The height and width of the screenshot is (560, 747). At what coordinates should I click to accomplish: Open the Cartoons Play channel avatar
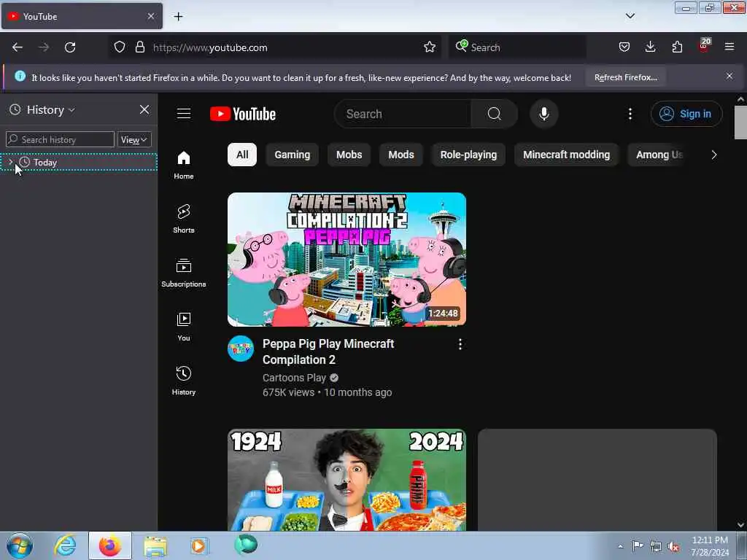click(241, 349)
